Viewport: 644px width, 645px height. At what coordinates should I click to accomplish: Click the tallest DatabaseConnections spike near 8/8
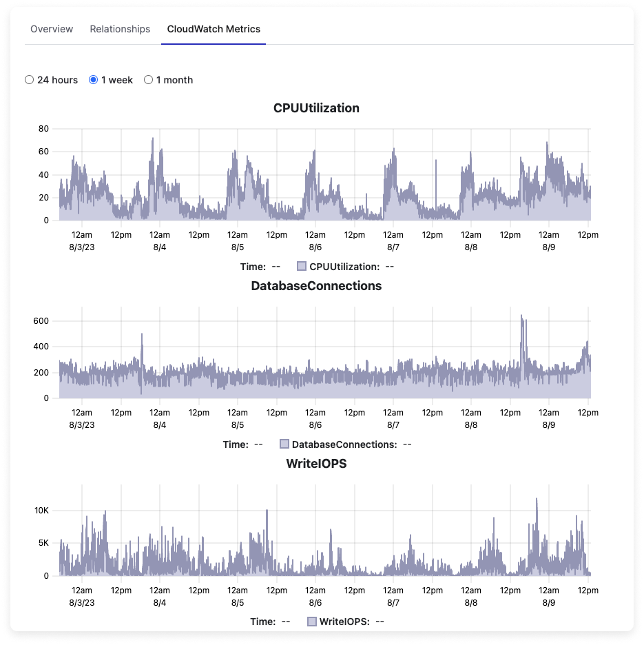tap(521, 316)
